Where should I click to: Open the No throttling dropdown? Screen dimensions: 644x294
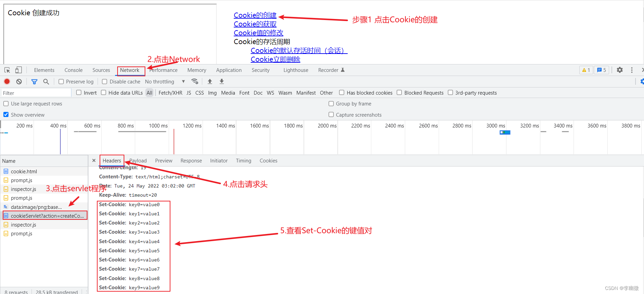(165, 81)
